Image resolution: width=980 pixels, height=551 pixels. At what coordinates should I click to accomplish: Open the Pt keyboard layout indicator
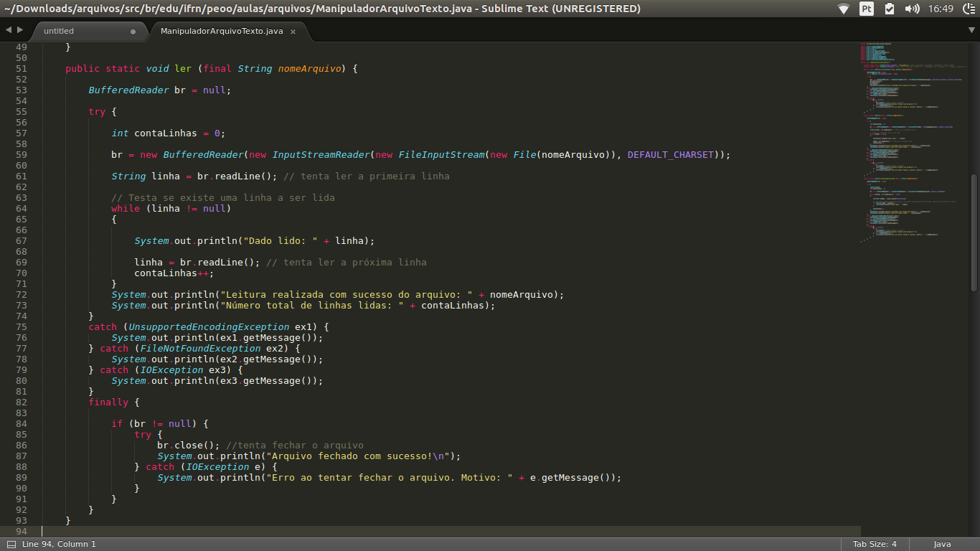(867, 9)
